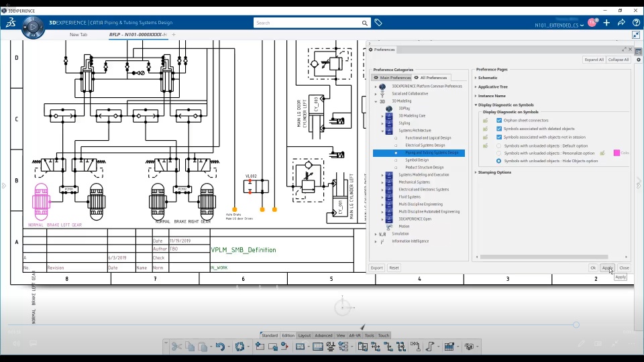Click the expand view icon under help
The width and height of the screenshot is (644, 362).
pyautogui.click(x=636, y=35)
